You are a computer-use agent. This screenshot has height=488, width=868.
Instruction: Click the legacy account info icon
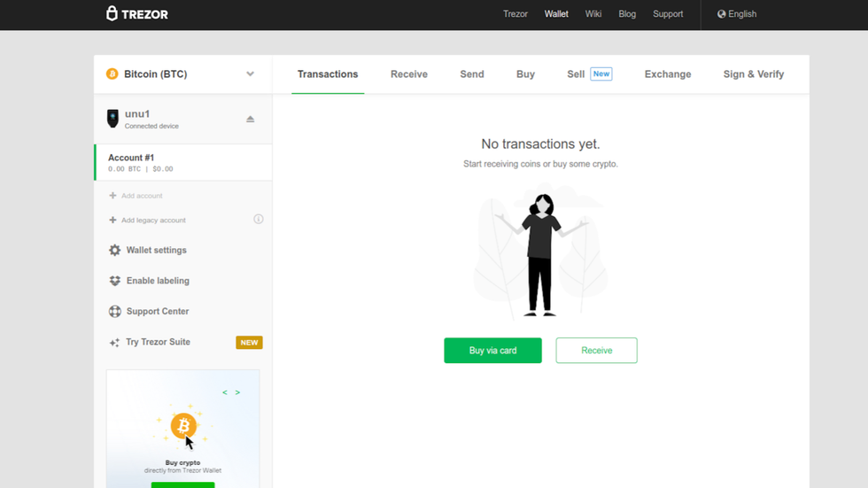click(x=259, y=220)
